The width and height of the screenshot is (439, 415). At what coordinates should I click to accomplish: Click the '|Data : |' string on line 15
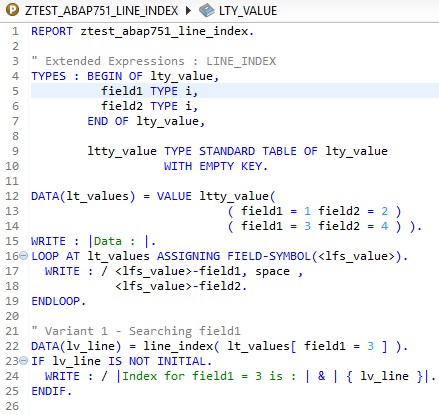119,241
